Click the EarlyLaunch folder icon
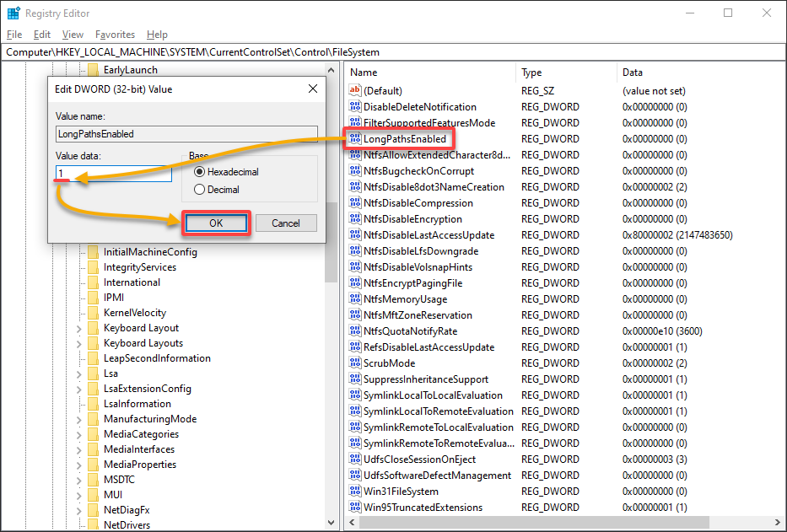This screenshot has width=787, height=532. (94, 70)
